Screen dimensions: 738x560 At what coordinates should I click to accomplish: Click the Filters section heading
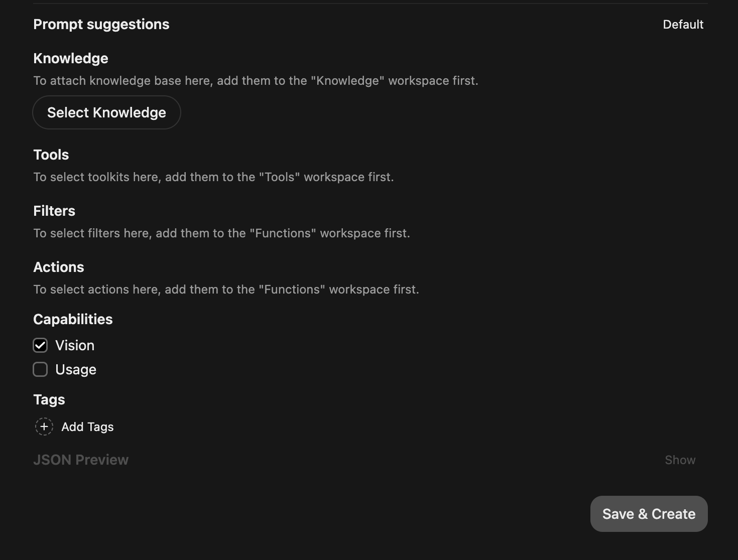54,211
